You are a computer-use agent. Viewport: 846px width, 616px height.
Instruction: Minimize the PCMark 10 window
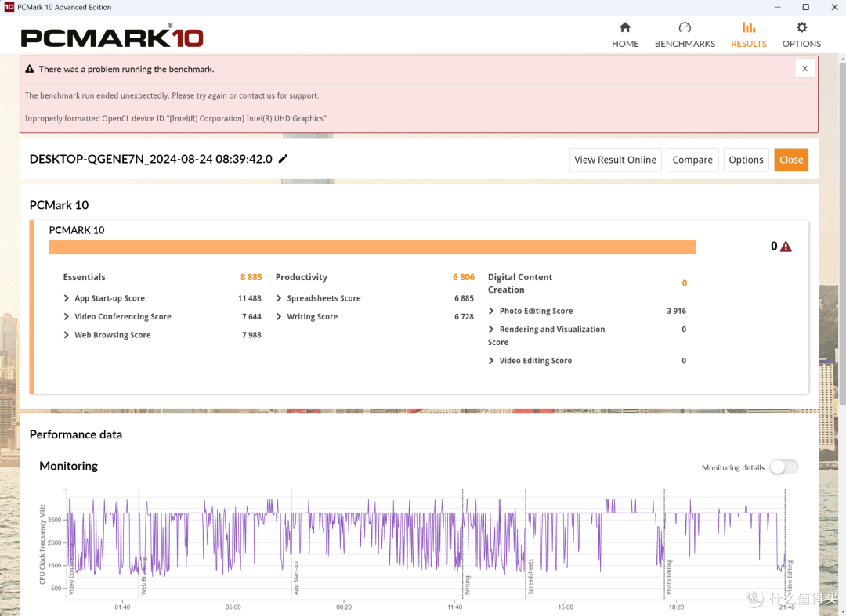[778, 7]
